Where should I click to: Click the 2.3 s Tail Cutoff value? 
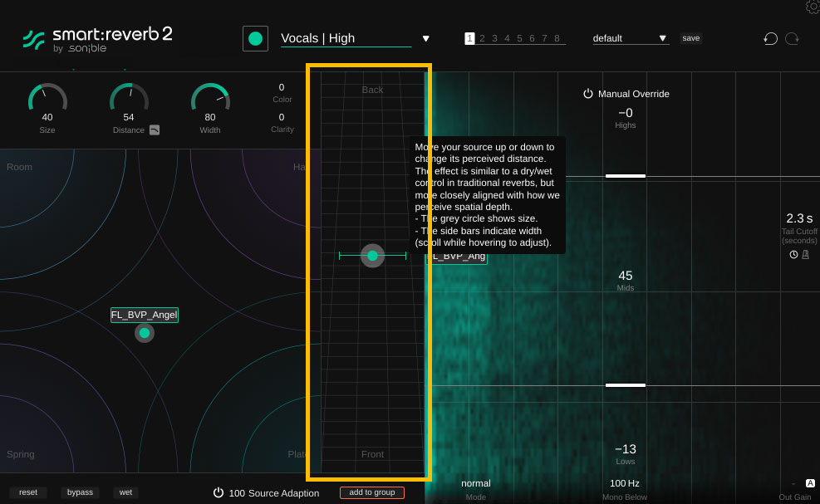click(x=799, y=218)
